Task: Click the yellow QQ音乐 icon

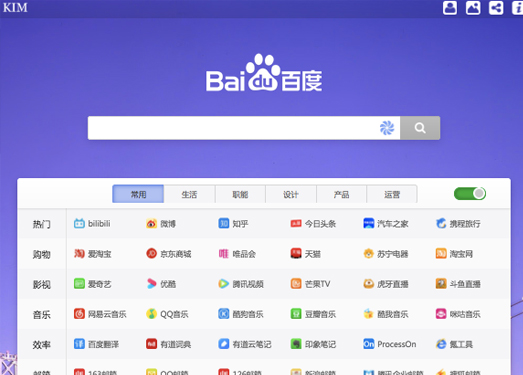Action: [151, 314]
